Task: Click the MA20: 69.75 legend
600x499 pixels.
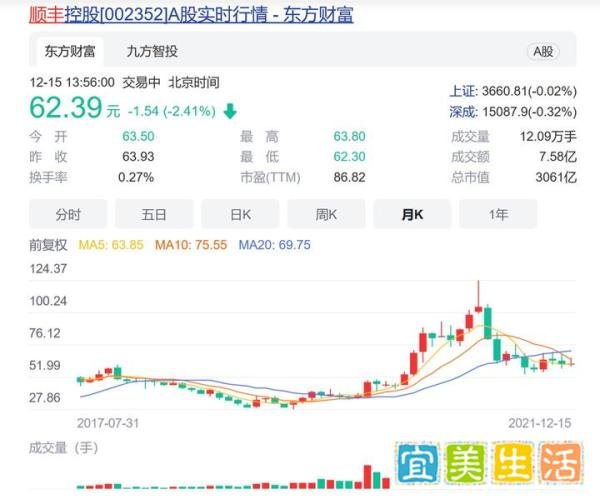Action: click(x=274, y=245)
